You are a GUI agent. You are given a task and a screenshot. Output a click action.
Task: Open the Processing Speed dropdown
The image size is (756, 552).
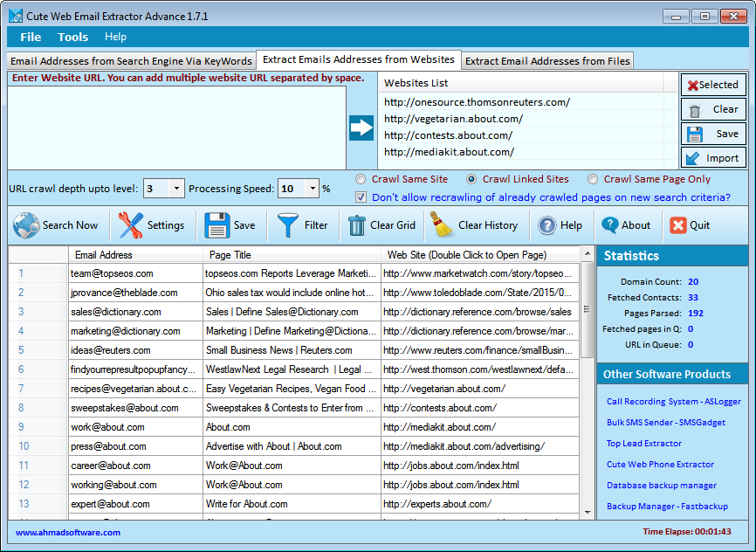pyautogui.click(x=312, y=189)
